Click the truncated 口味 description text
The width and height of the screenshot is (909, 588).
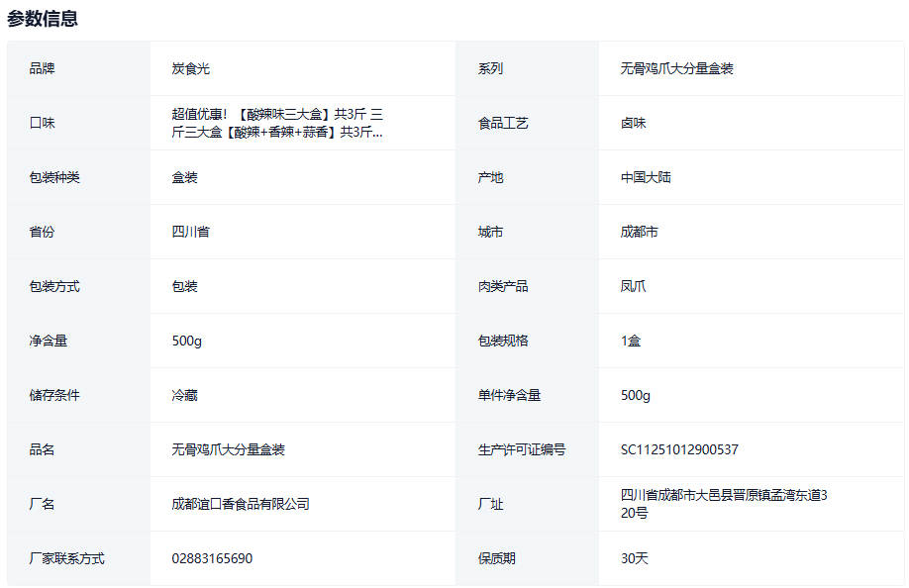(x=277, y=123)
